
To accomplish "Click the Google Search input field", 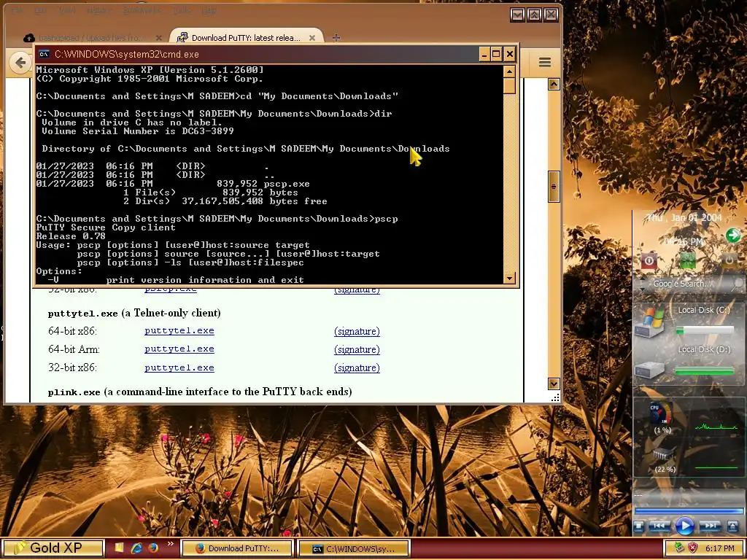I will [683, 284].
